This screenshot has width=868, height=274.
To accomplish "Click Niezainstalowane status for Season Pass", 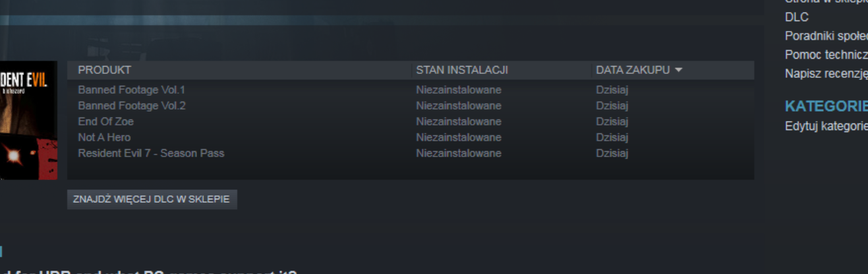I will click(x=459, y=153).
